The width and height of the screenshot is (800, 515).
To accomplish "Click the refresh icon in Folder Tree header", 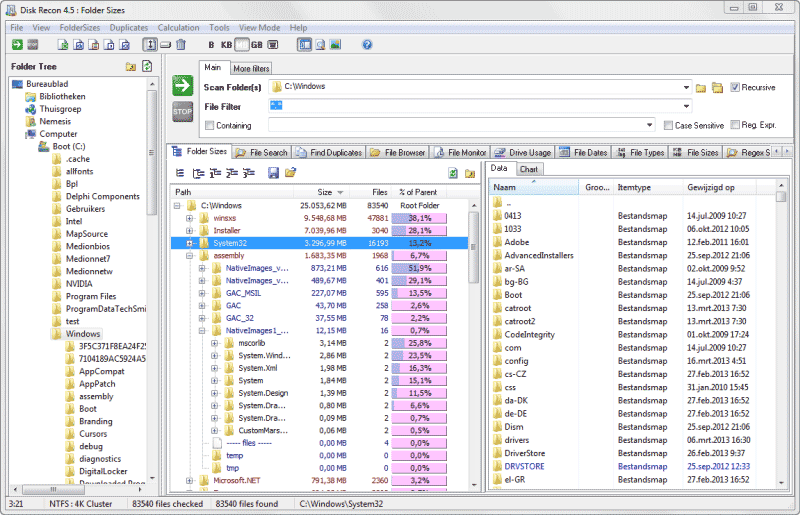I will tap(147, 66).
